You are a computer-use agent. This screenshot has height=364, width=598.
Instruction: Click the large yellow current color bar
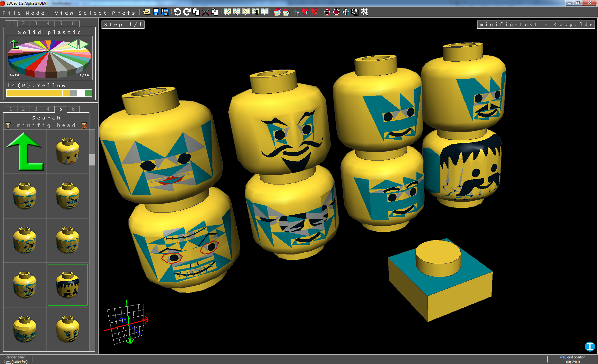pyautogui.click(x=34, y=93)
